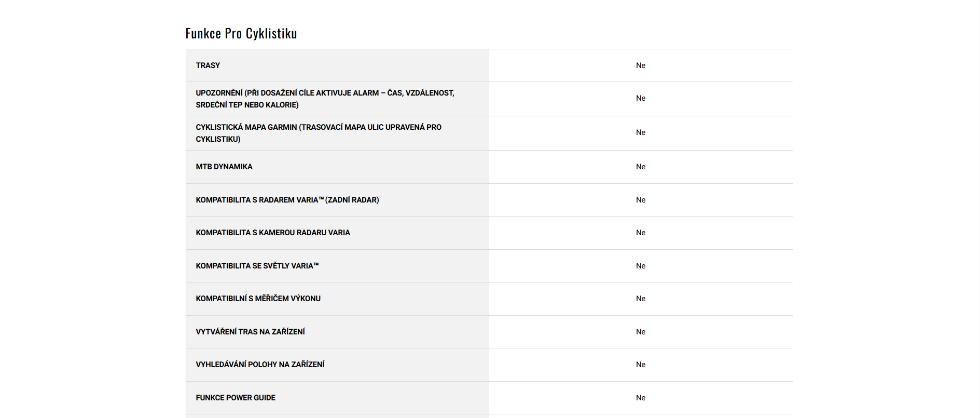Image resolution: width=980 pixels, height=418 pixels.
Task: Select 'Ne' in the Varia radar row
Action: pos(641,200)
